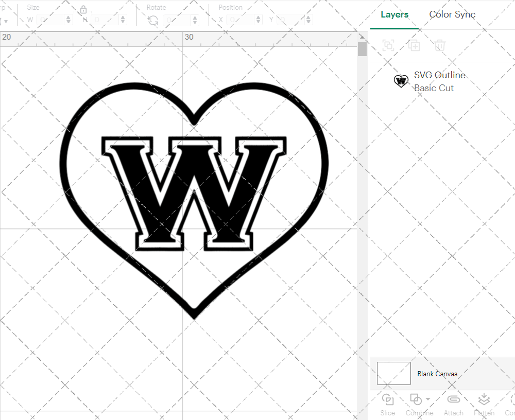Image resolution: width=515 pixels, height=420 pixels.
Task: Open the Combine dropdown arrow
Action: pyautogui.click(x=428, y=399)
